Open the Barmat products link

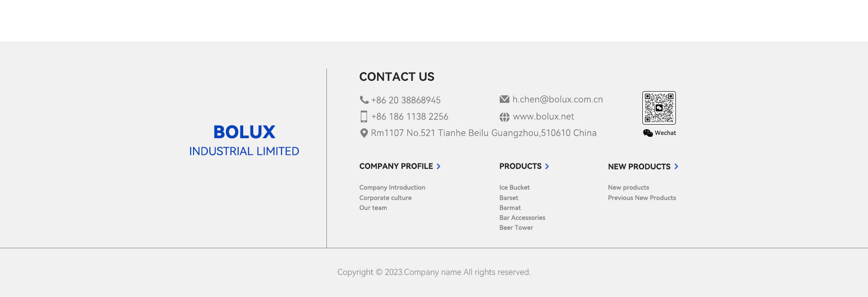pos(510,208)
